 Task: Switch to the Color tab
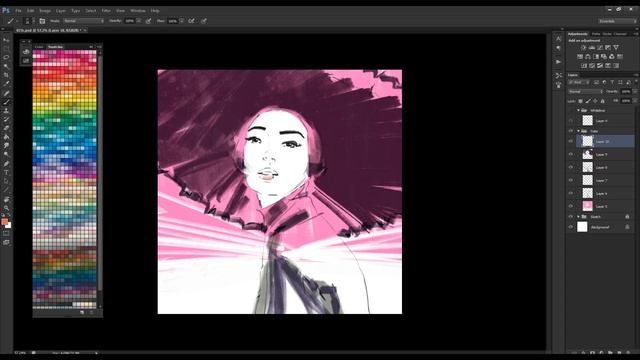tap(39, 47)
